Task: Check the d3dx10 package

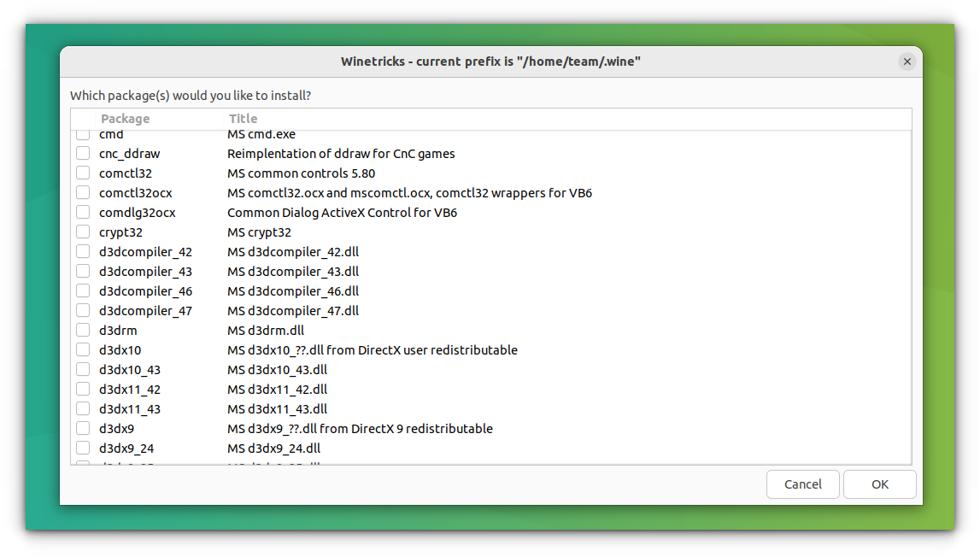Action: pyautogui.click(x=83, y=349)
